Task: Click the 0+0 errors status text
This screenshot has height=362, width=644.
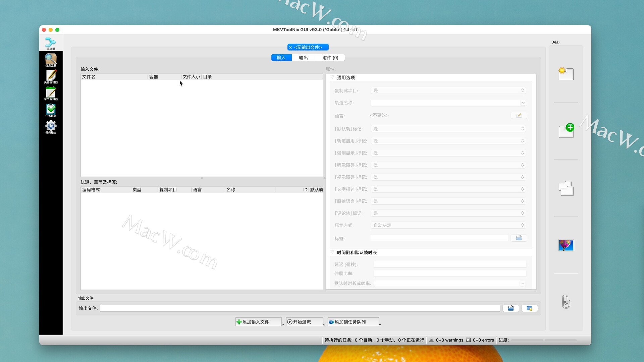Action: (483, 340)
